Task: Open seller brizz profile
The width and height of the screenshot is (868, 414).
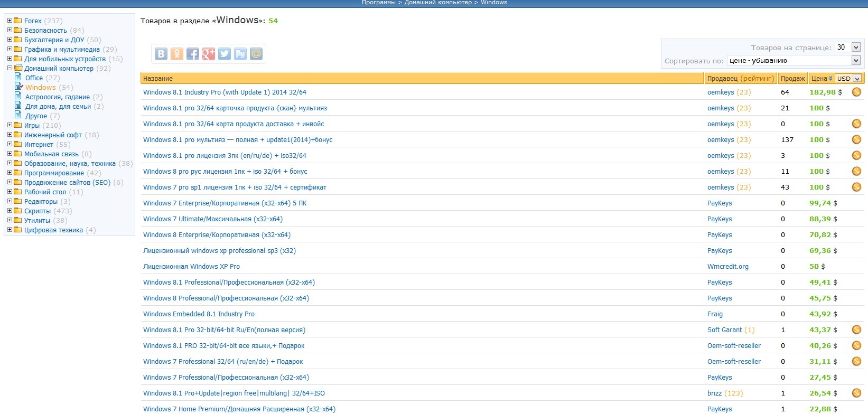Action: [x=714, y=393]
